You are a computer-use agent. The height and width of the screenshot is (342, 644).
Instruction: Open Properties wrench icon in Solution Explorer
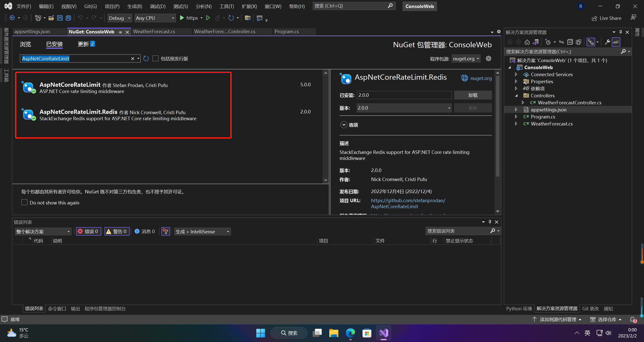[607, 42]
